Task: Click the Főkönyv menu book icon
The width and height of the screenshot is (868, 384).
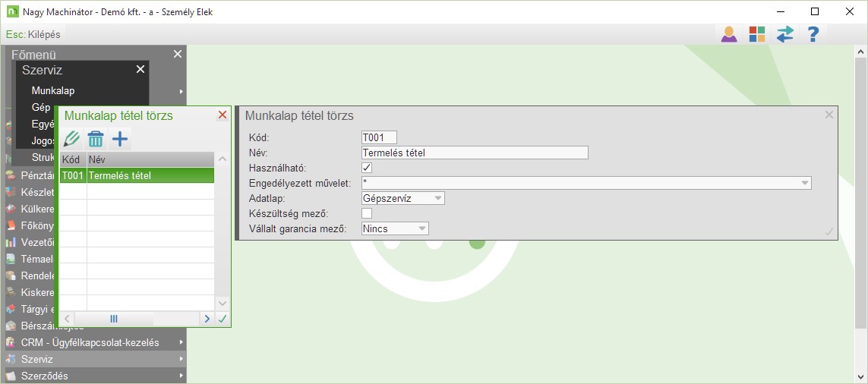Action: (11, 225)
